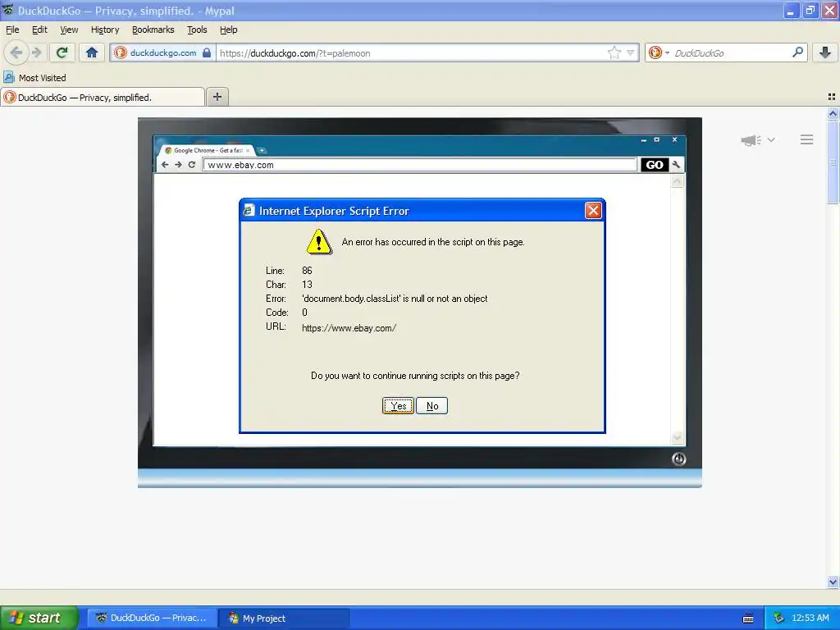Screen dimensions: 840x630
Task: Open the View menu
Action: pyautogui.click(x=69, y=30)
